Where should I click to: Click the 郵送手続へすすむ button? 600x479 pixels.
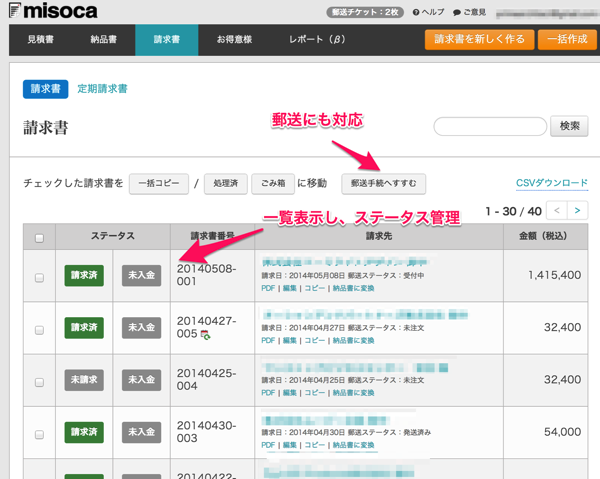point(384,183)
